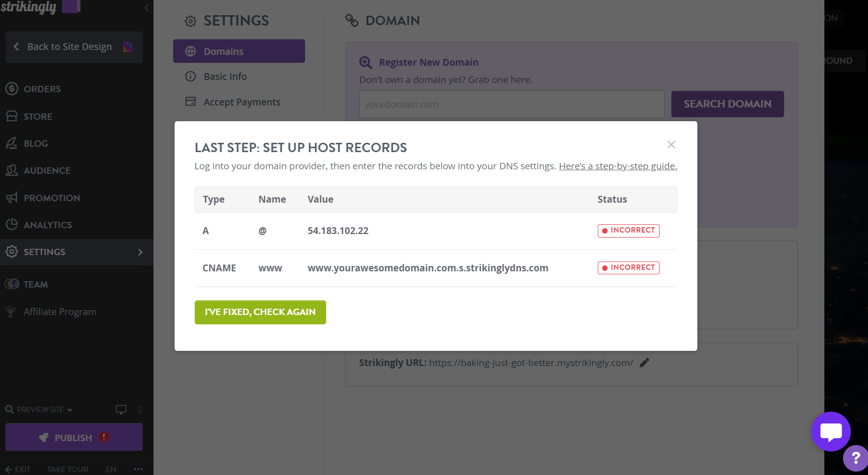Image resolution: width=868 pixels, height=475 pixels.
Task: Click the Orders dollar icon
Action: (12, 89)
